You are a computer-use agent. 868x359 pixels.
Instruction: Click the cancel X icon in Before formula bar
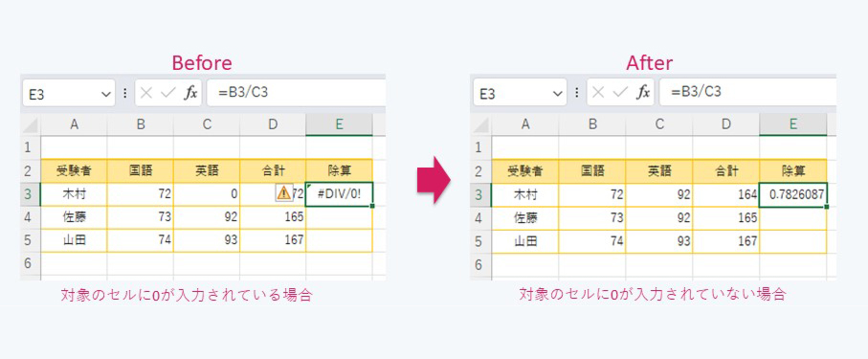[x=146, y=93]
